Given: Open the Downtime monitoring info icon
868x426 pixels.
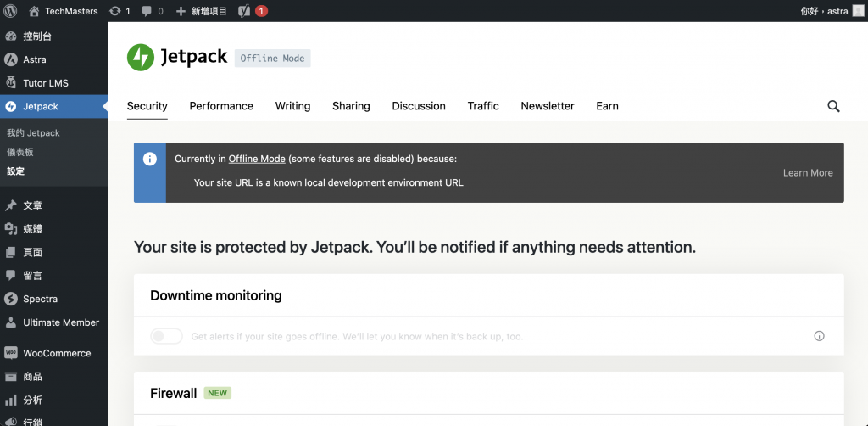Looking at the screenshot, I should pyautogui.click(x=820, y=336).
